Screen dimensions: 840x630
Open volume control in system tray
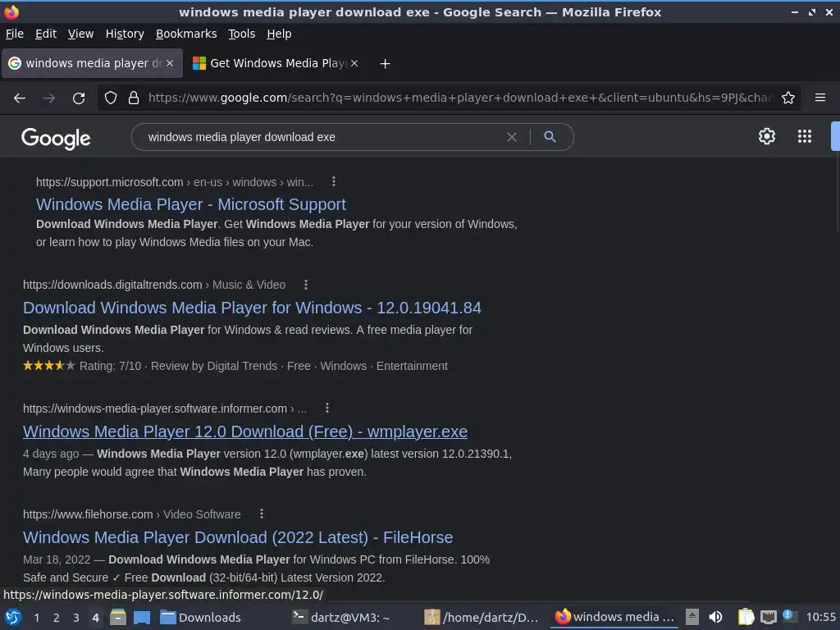point(715,617)
